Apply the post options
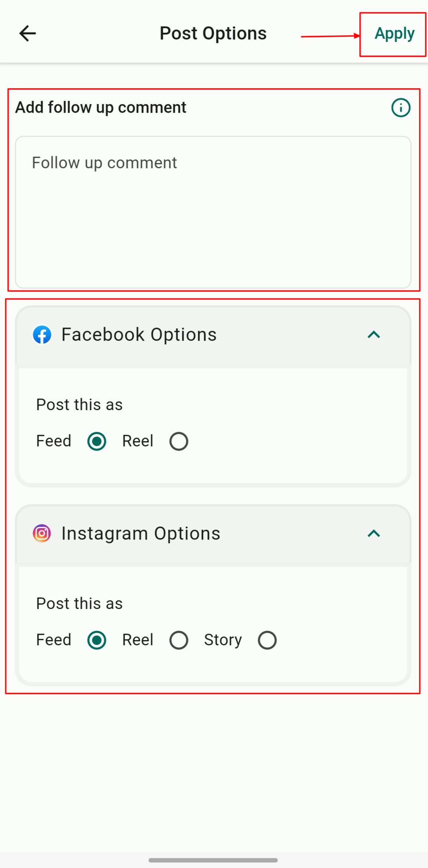The width and height of the screenshot is (428, 868). pos(394,34)
